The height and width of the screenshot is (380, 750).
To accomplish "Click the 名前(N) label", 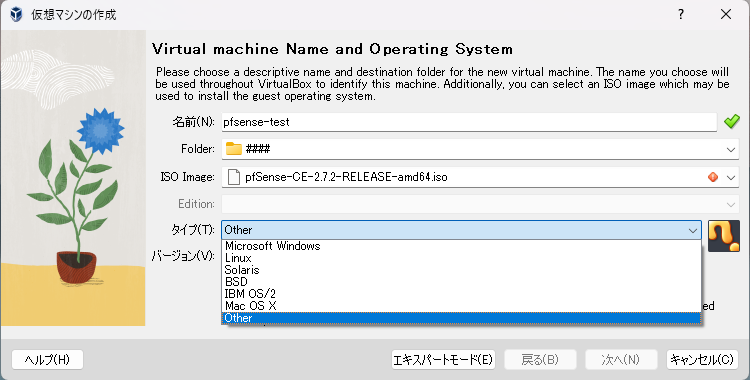I will [x=193, y=122].
